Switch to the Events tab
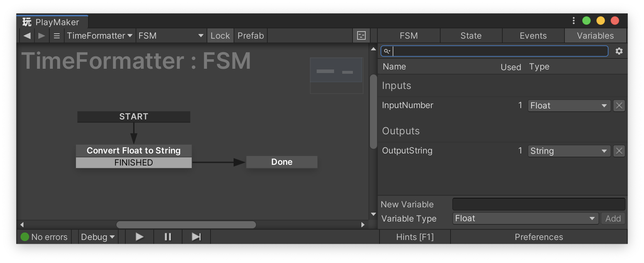Screen dimensions: 644x263 coord(533,36)
